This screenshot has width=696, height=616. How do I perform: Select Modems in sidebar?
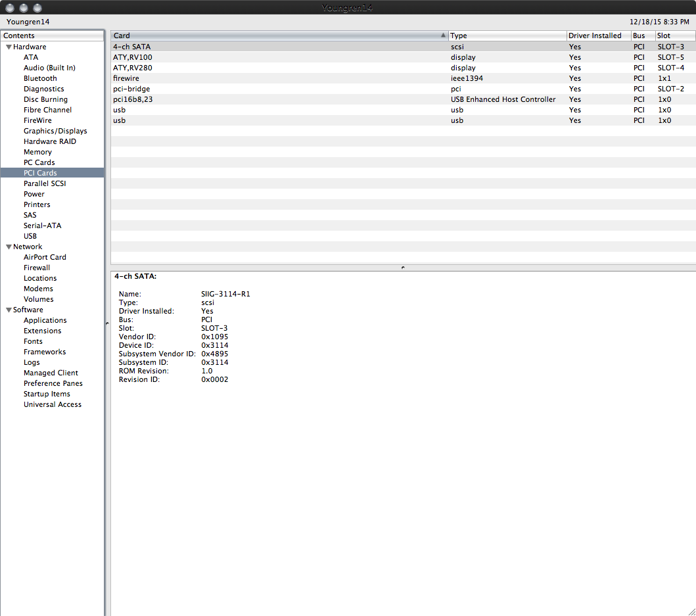(x=38, y=289)
